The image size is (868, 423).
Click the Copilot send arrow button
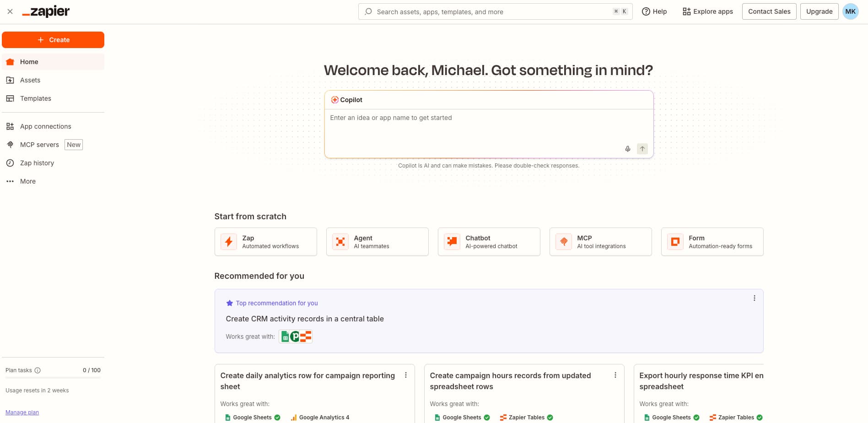click(x=642, y=149)
